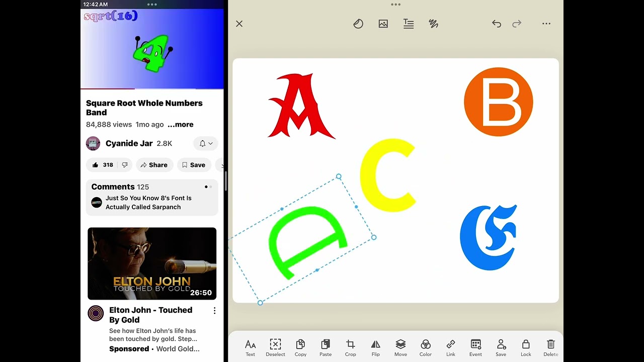Tap the Save tool in bottom bar
This screenshot has height=362, width=644.
[x=501, y=348]
